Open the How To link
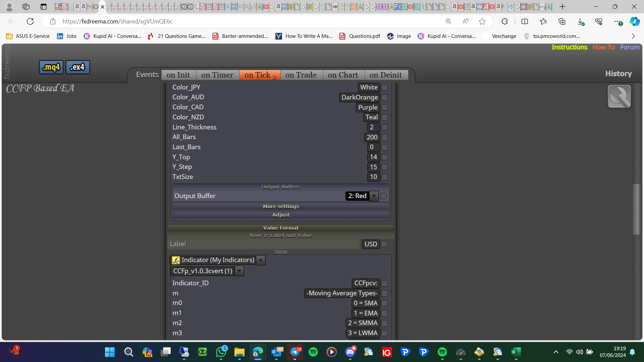Screen dimensions: 644x362 pos(604,47)
